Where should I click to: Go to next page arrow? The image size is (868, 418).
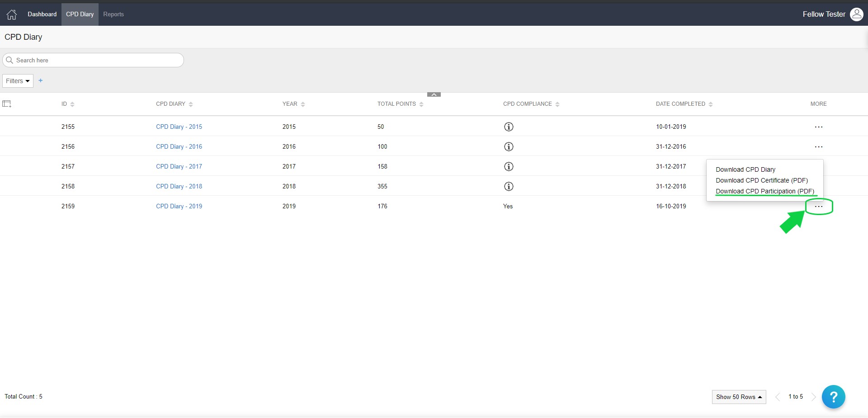[813, 397]
